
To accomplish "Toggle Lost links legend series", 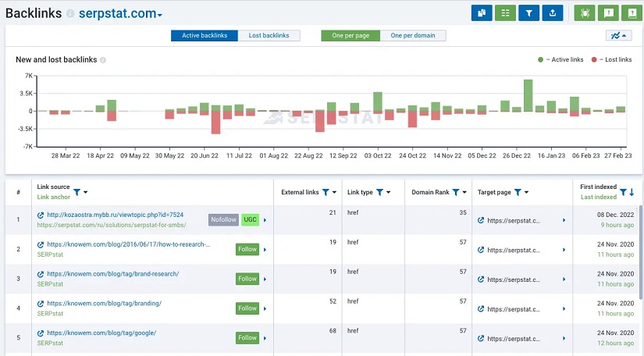I will (x=594, y=59).
